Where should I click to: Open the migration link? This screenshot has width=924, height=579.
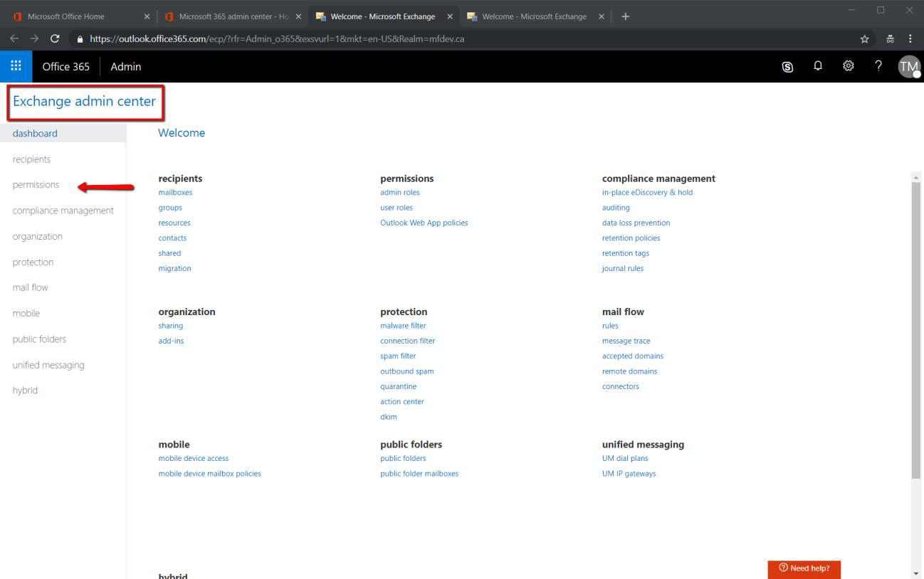tap(174, 268)
